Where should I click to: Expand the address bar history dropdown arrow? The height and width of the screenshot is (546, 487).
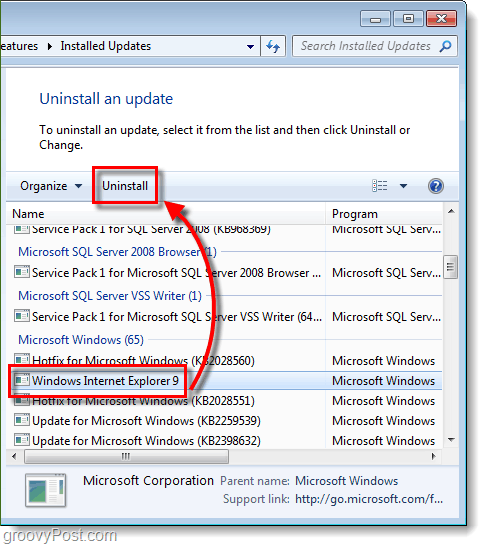tap(250, 47)
